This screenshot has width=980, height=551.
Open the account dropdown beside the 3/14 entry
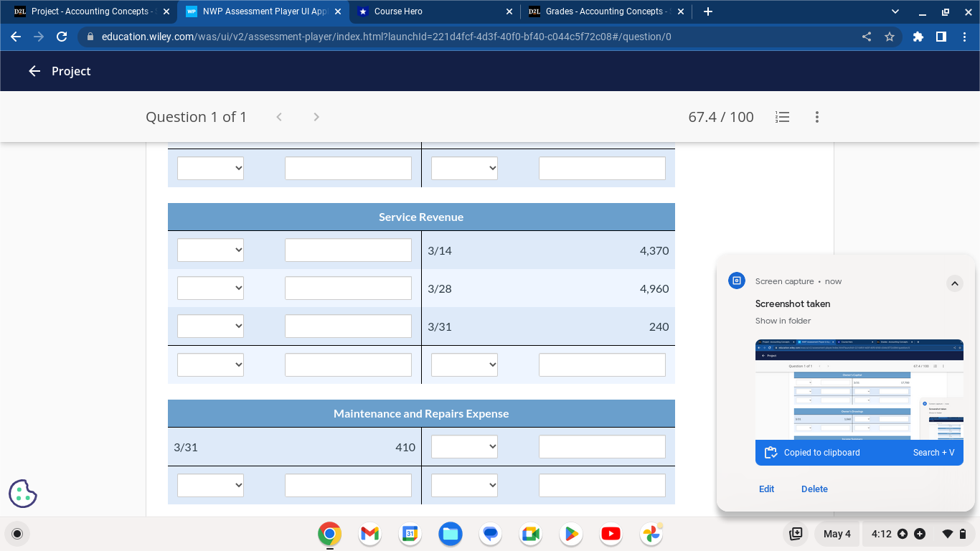(210, 250)
